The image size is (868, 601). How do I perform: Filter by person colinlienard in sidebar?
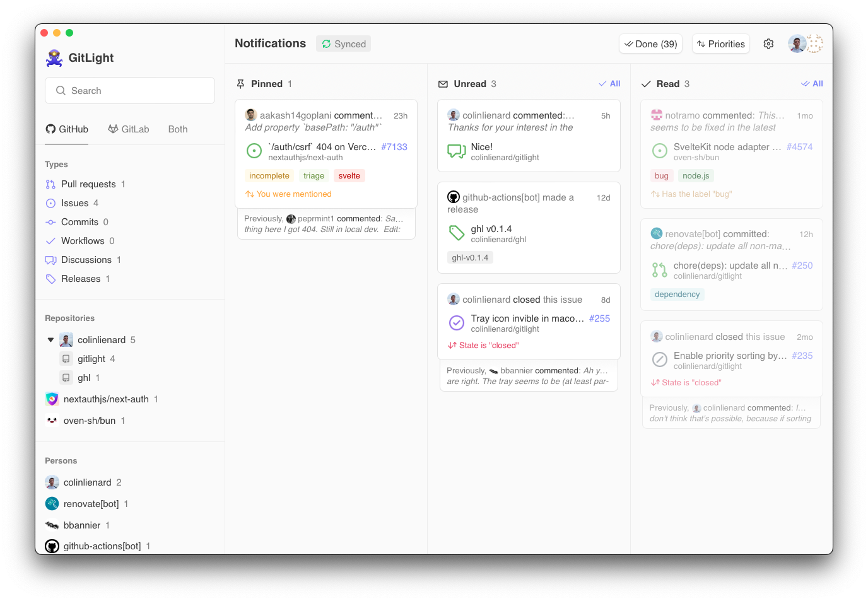(x=83, y=482)
